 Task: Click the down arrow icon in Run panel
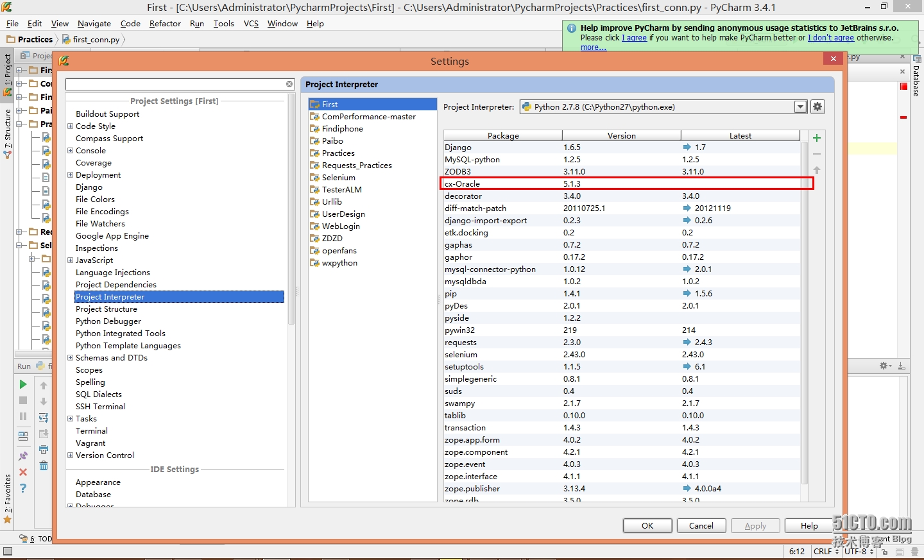(44, 402)
